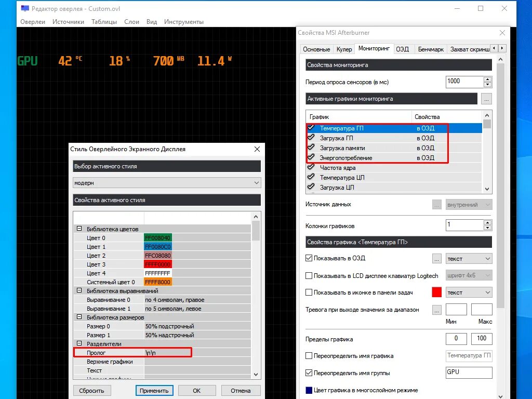Open the Инструменты menu
This screenshot has height=399, width=532.
point(184,22)
